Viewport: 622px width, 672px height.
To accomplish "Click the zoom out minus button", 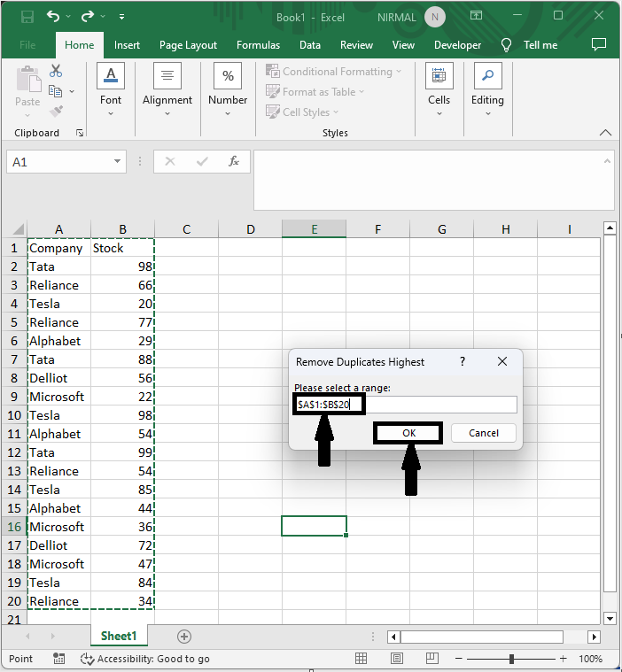I will coord(459,659).
